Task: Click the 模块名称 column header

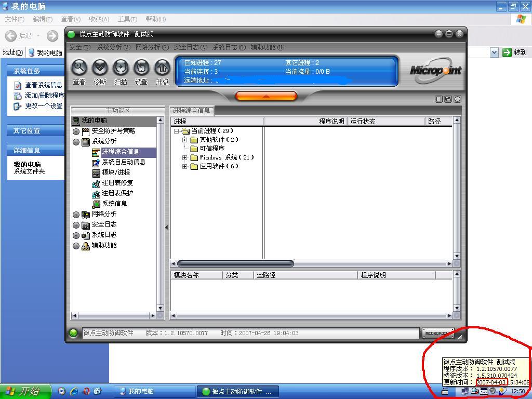Action: pyautogui.click(x=196, y=275)
